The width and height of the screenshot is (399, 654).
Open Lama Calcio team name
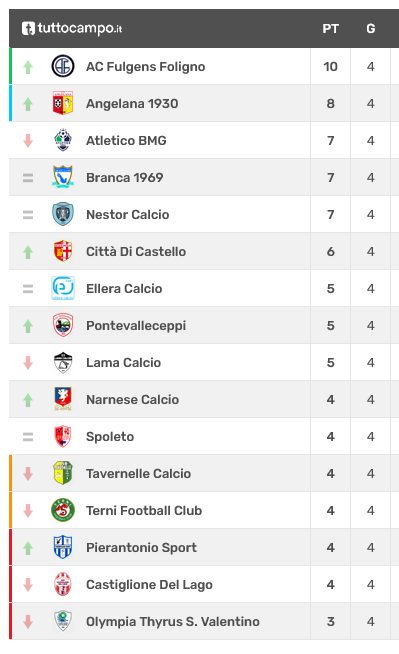123,362
